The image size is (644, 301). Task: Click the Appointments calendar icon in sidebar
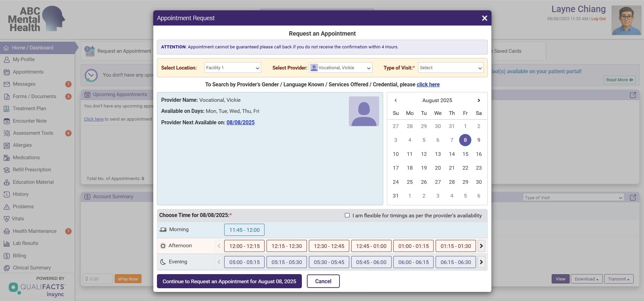point(6,72)
